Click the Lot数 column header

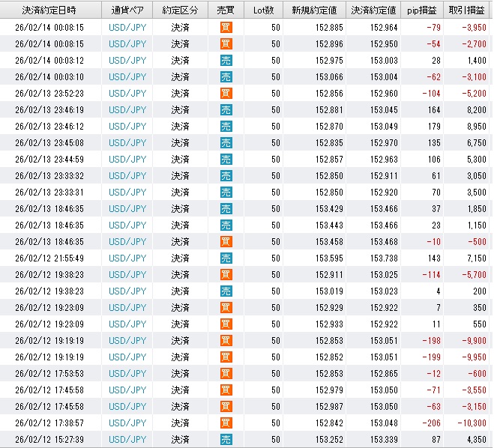(x=265, y=10)
